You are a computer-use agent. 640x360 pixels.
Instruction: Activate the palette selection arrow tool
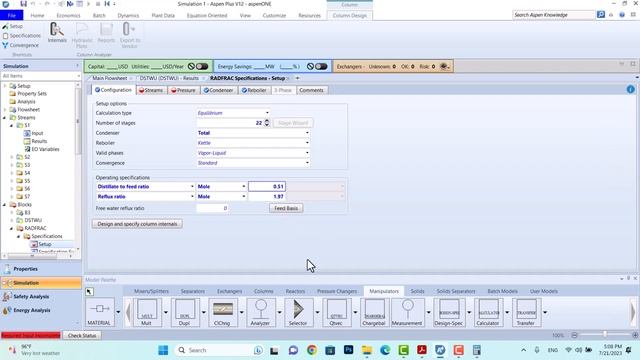pos(89,291)
